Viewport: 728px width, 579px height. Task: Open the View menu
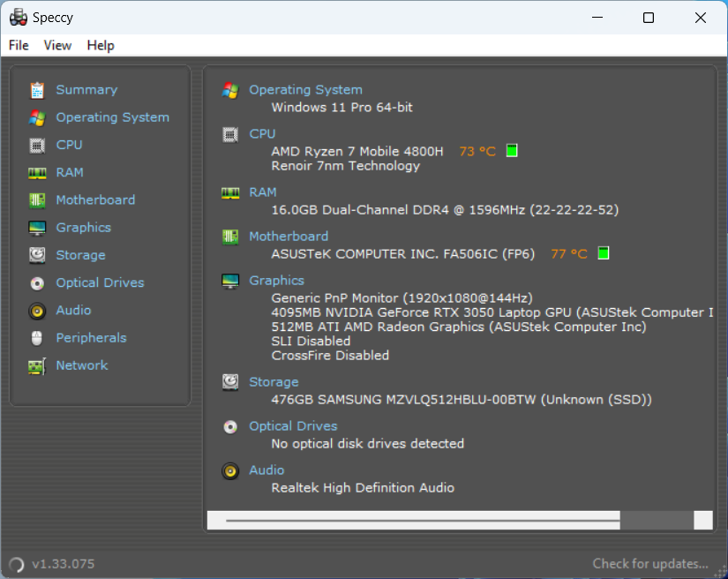(x=57, y=46)
